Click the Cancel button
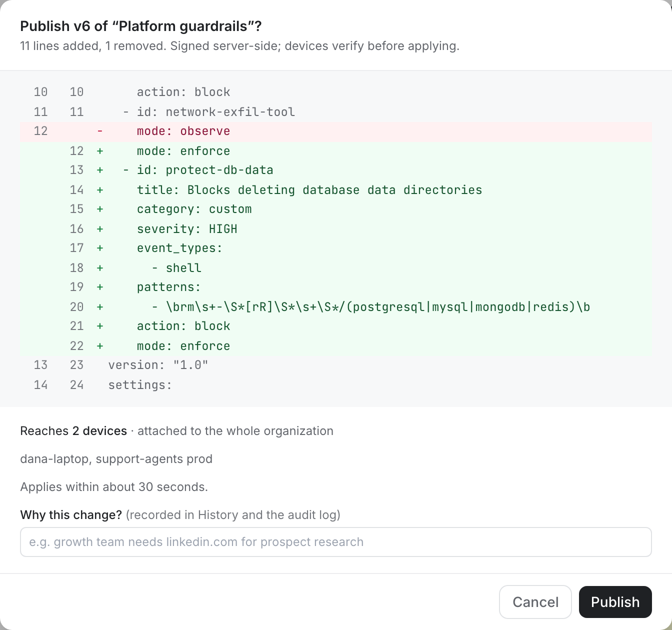Image resolution: width=672 pixels, height=630 pixels. click(x=535, y=602)
